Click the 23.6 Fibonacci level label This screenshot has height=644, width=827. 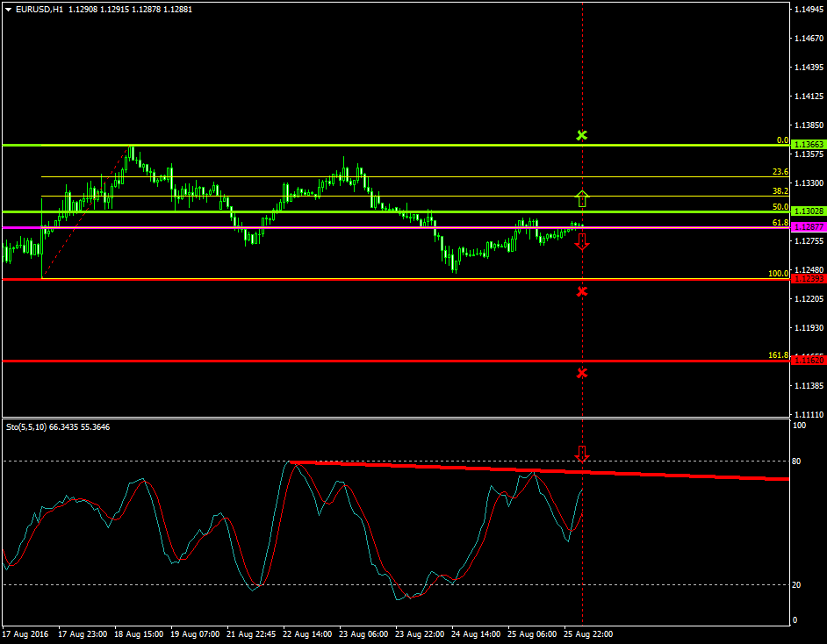(x=780, y=172)
